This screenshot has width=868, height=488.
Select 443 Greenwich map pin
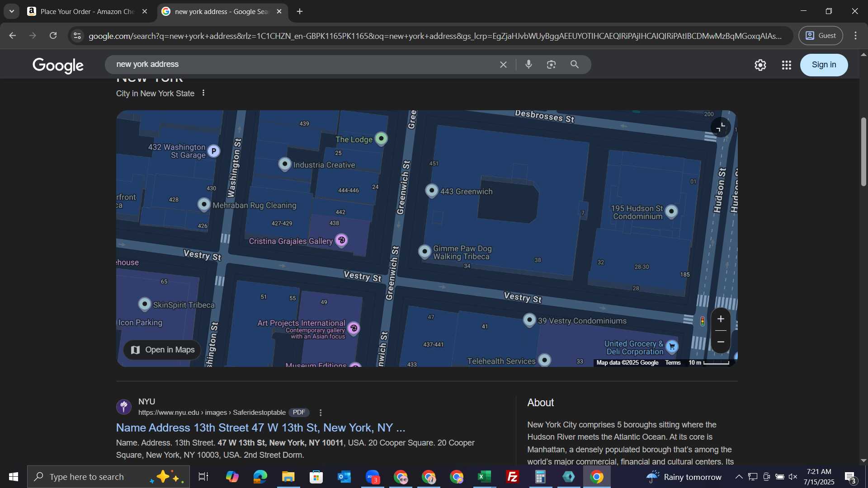click(x=432, y=190)
